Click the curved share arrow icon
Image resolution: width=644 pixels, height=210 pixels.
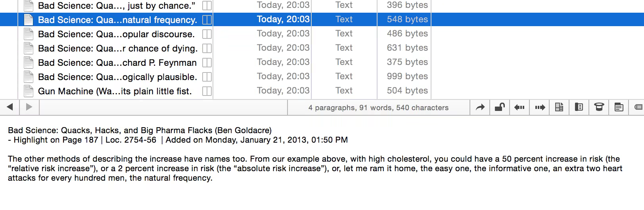(480, 107)
